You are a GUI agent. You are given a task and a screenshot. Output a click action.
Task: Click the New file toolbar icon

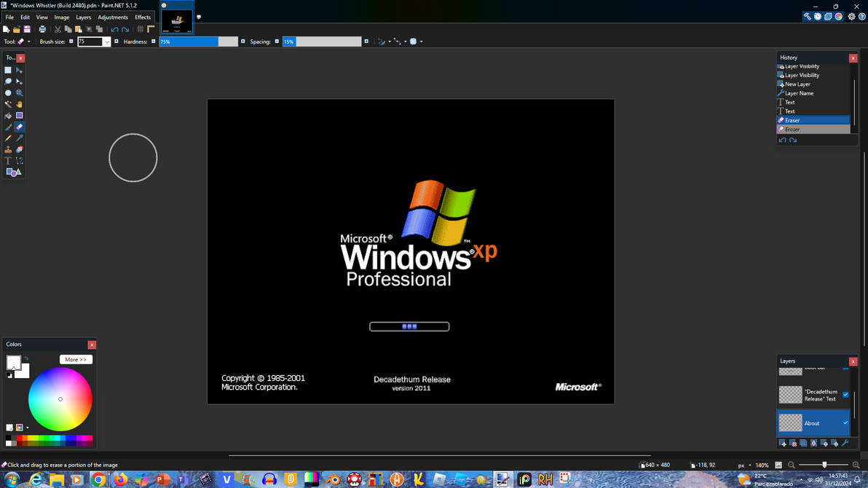[x=6, y=29]
